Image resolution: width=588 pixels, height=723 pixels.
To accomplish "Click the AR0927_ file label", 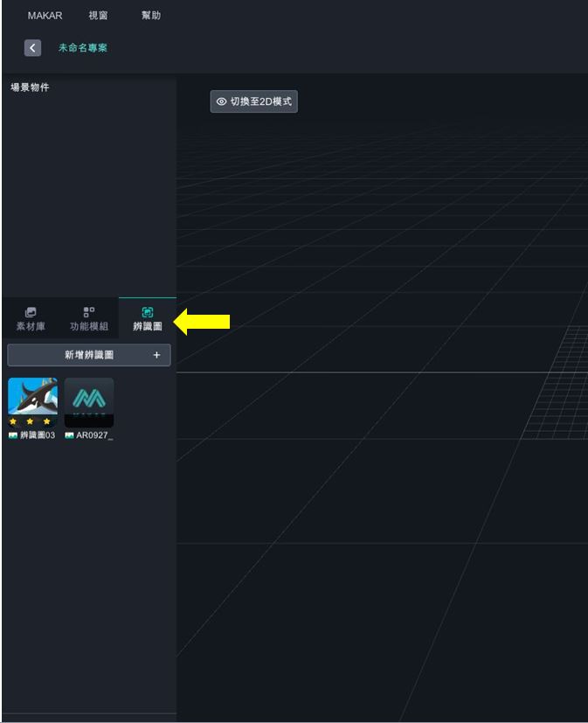I will (x=94, y=435).
